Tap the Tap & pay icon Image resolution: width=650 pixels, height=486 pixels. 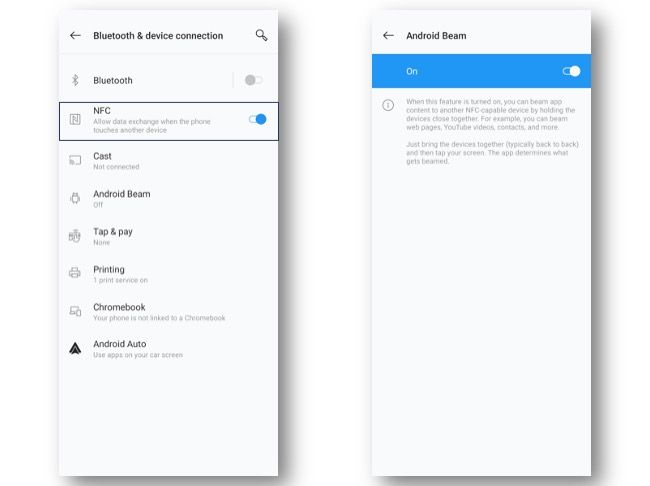75,236
